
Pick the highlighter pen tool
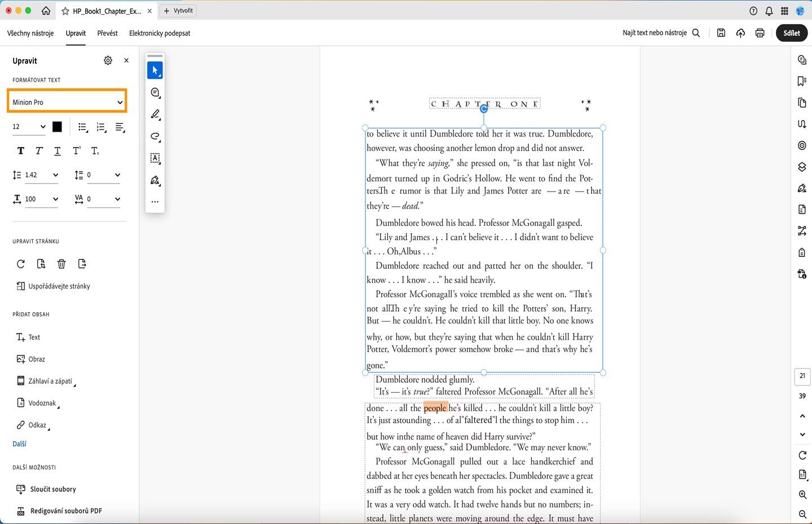(x=155, y=114)
